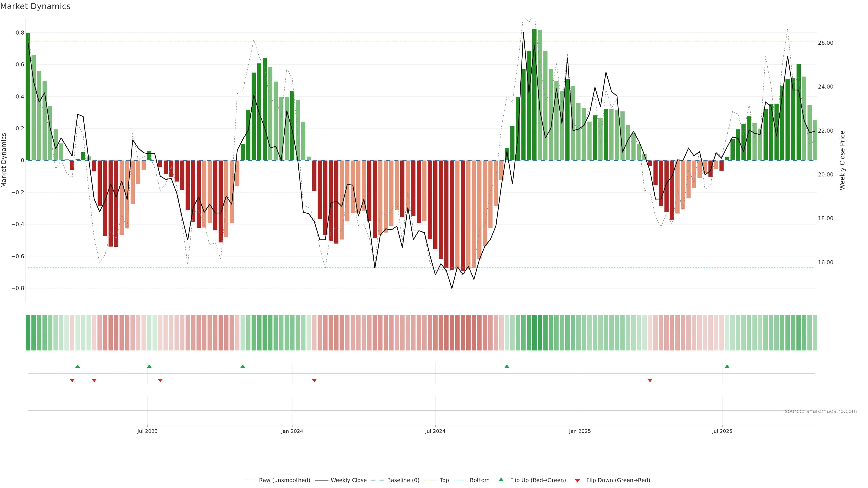
Task: Click the first dark green heatmap strip cell
Action: (x=28, y=332)
